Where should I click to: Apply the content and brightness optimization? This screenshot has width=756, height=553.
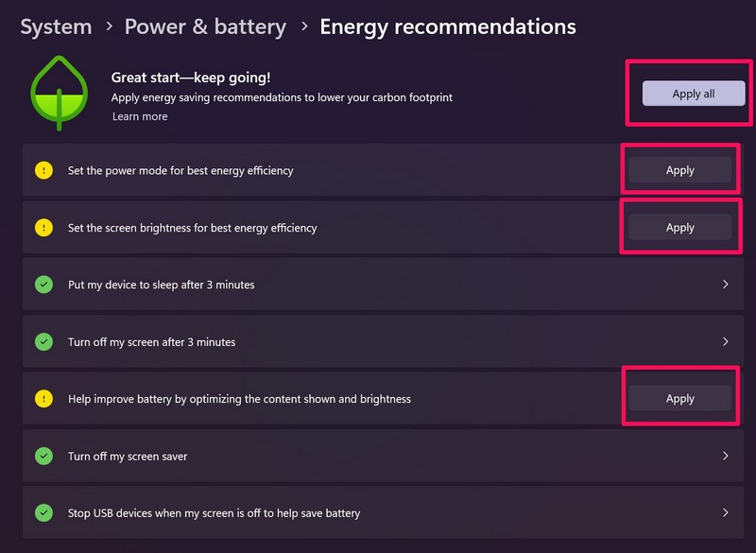pos(679,399)
